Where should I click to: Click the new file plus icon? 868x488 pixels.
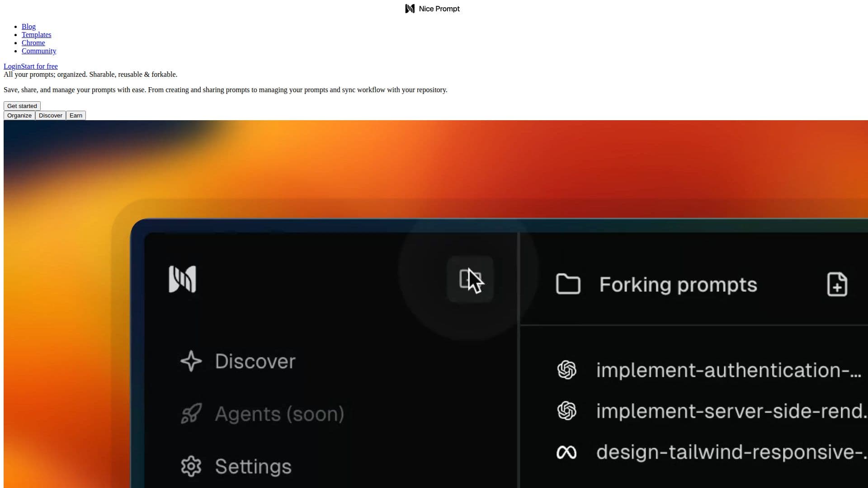point(837,284)
